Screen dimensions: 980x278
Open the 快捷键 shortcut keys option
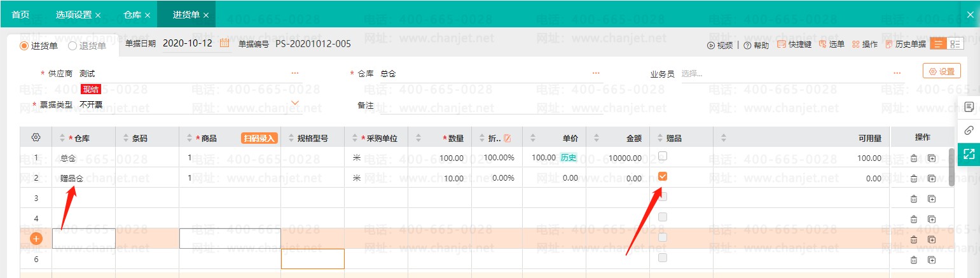pos(794,45)
